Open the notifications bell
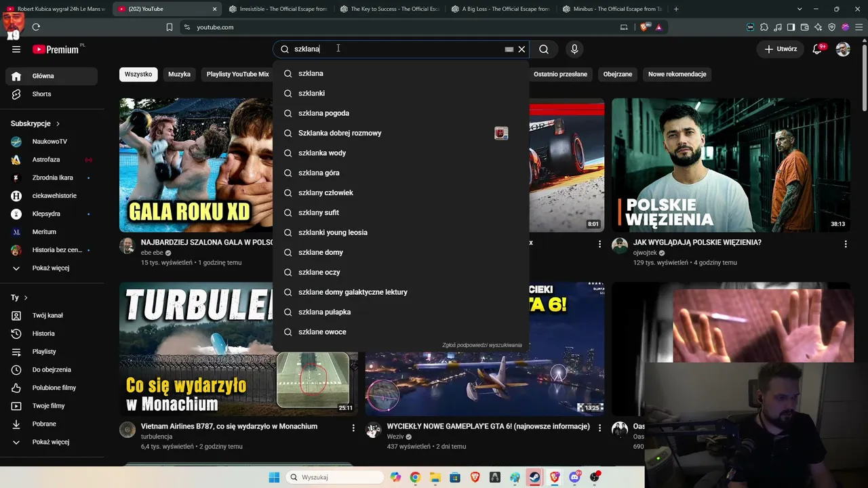The height and width of the screenshot is (488, 868). (x=817, y=49)
